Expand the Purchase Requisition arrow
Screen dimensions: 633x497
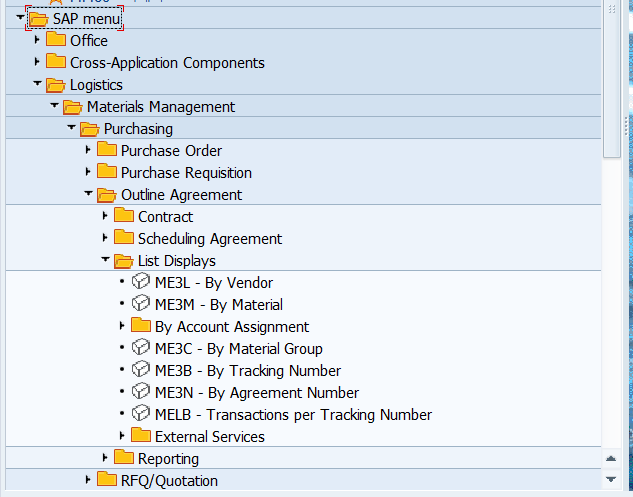(x=88, y=172)
